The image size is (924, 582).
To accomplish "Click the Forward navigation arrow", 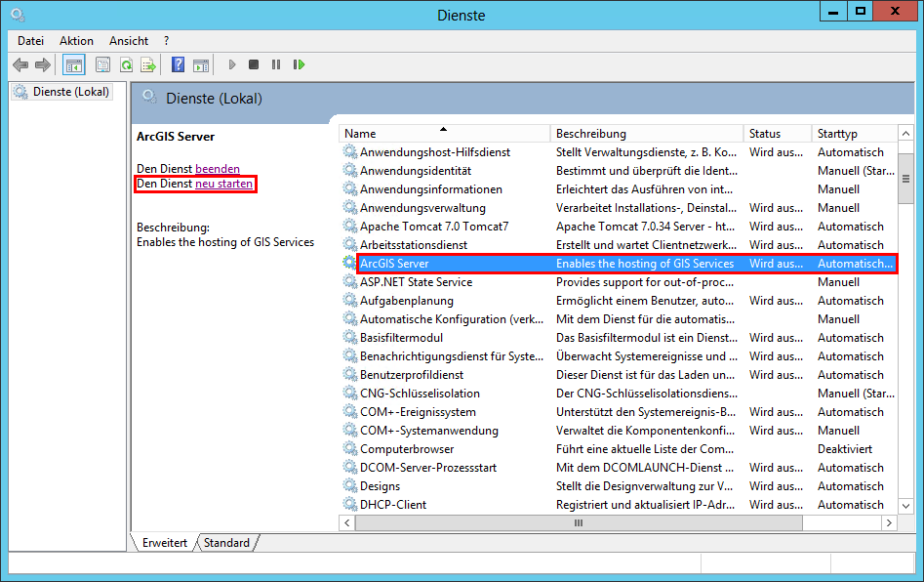I will 43,64.
